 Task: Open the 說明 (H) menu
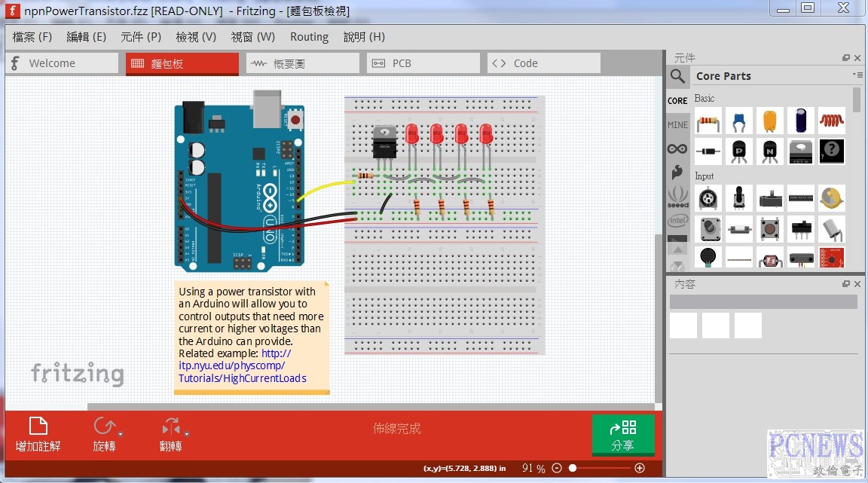[364, 37]
